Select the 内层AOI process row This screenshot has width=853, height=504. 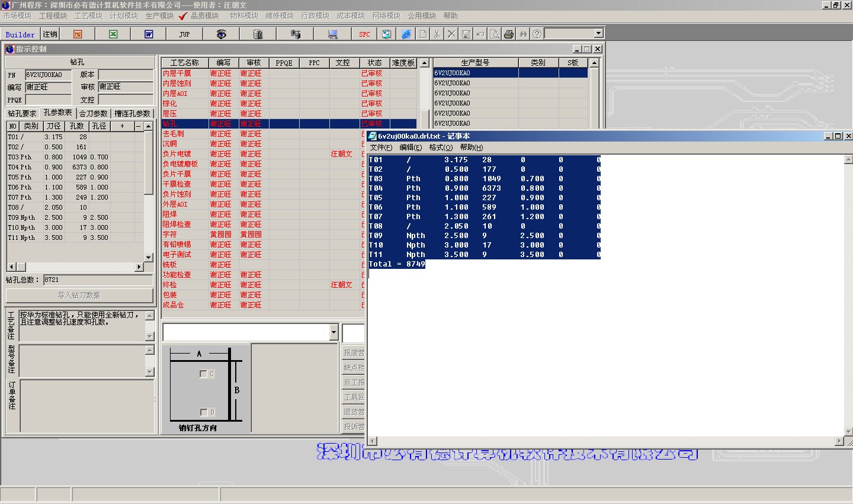tap(289, 94)
